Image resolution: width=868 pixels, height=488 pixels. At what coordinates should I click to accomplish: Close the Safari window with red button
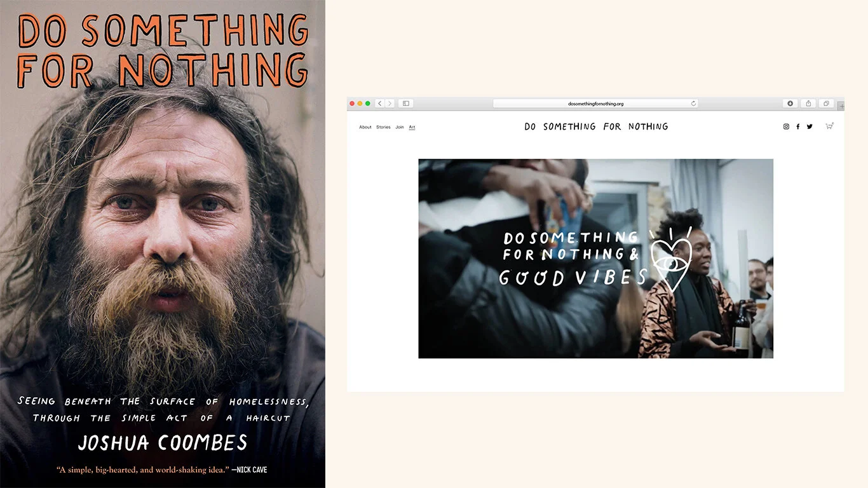(352, 104)
